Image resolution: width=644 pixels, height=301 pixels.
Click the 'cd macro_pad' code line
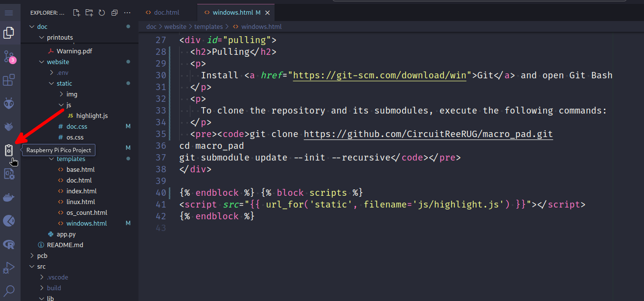click(211, 146)
